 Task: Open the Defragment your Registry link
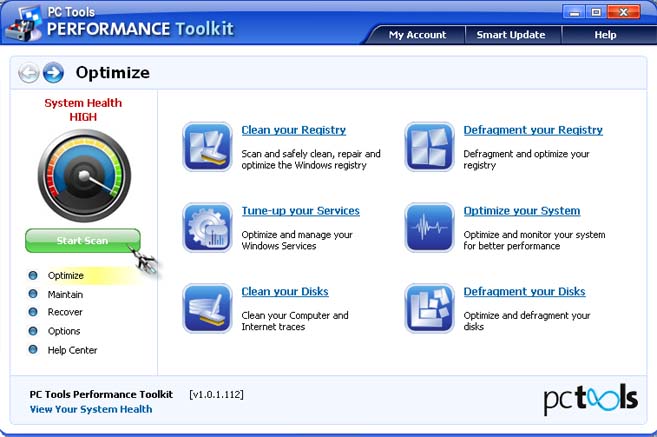(x=533, y=130)
